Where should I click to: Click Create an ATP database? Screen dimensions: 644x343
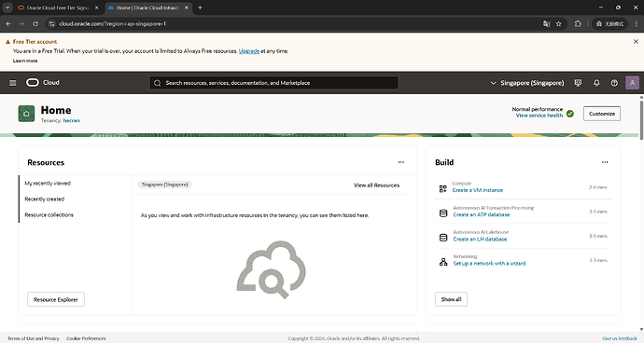pyautogui.click(x=482, y=214)
